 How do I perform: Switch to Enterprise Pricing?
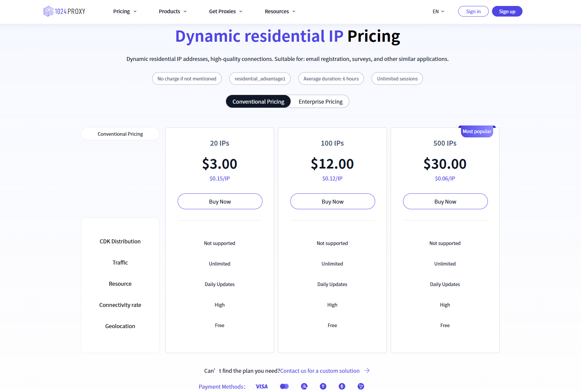[320, 102]
